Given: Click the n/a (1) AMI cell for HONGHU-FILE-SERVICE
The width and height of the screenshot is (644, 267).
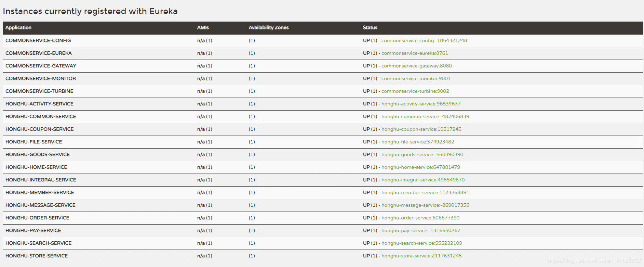Looking at the screenshot, I should (205, 142).
